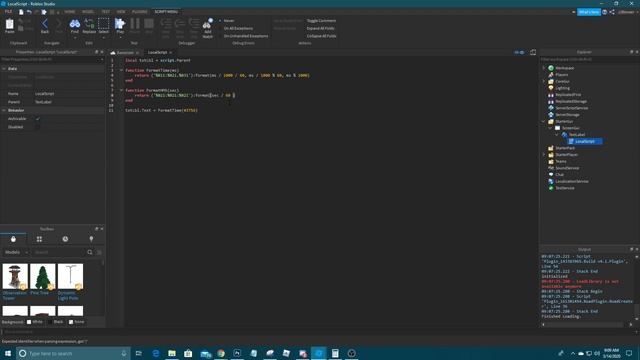
Task: Select Lighting in the Explorer tree
Action: tap(562, 88)
